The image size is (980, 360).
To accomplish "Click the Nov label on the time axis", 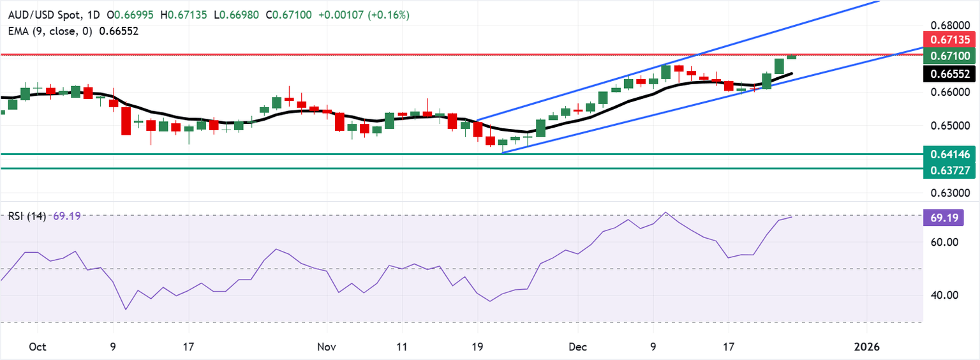I will pyautogui.click(x=326, y=347).
